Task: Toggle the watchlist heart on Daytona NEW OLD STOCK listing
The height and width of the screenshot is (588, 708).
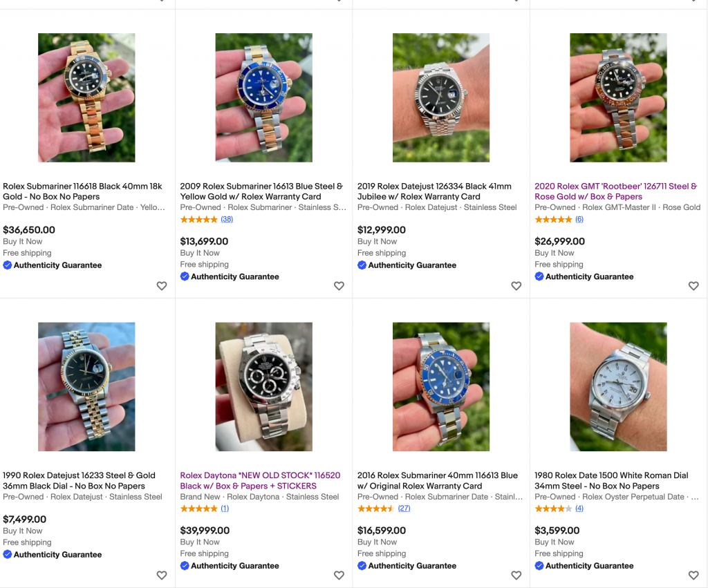Action: [339, 575]
